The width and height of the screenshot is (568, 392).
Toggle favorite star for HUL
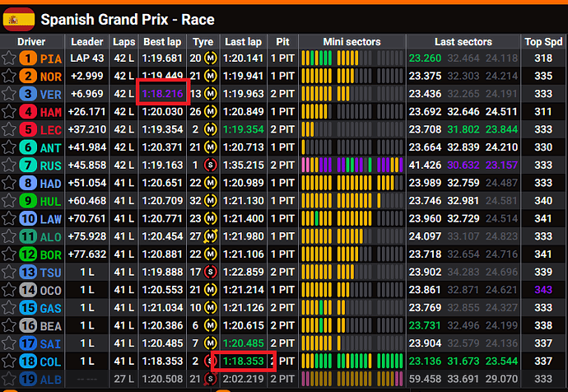tap(9, 201)
